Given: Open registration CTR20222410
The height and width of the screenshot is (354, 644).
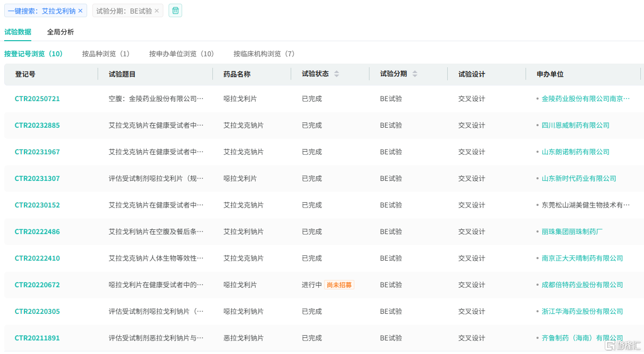Looking at the screenshot, I should (37, 258).
